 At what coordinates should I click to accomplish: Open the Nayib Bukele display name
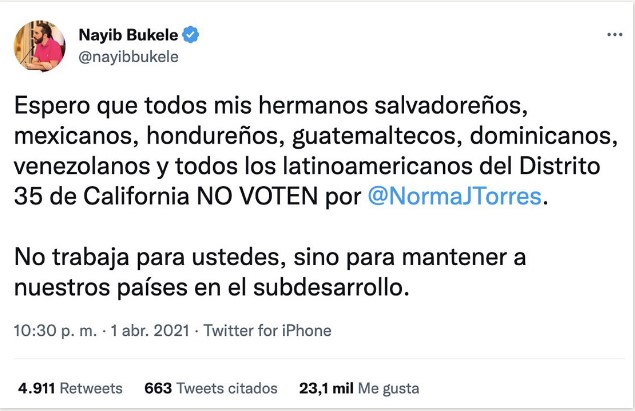click(x=128, y=35)
